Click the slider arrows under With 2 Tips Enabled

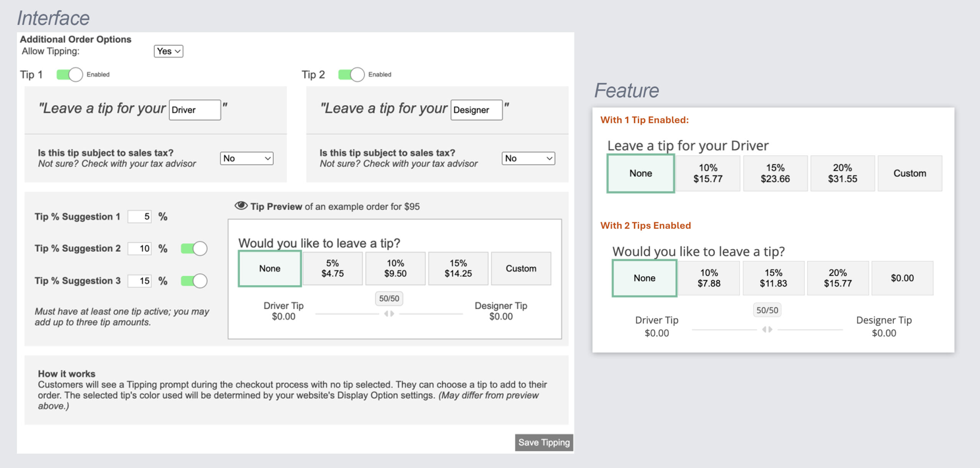pos(767,329)
